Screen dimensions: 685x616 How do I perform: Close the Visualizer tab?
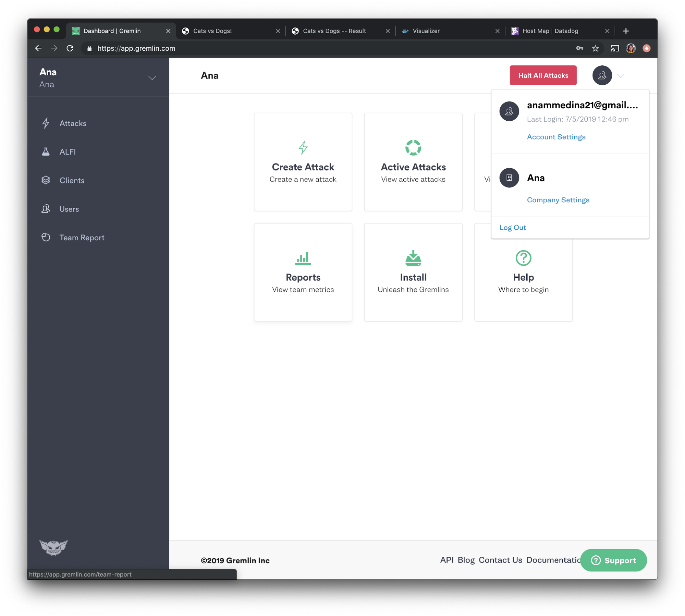(497, 31)
